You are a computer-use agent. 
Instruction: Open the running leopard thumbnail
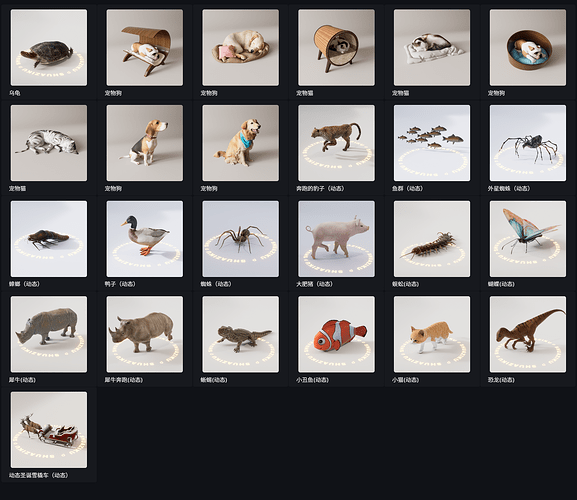[336, 143]
